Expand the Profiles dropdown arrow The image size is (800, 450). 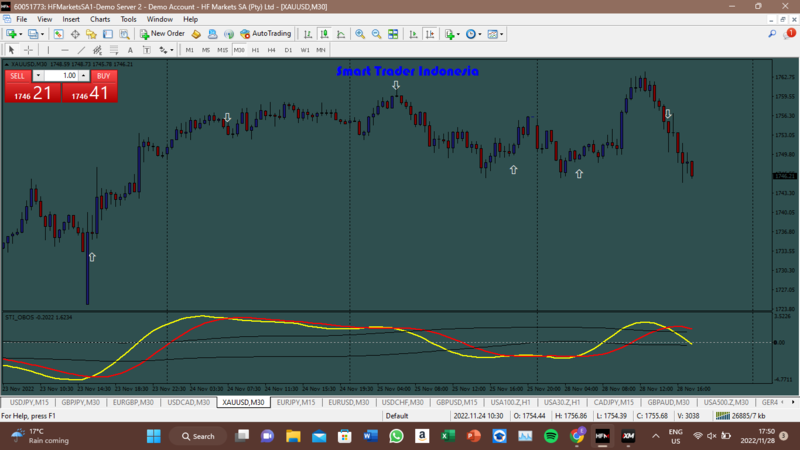click(x=42, y=34)
